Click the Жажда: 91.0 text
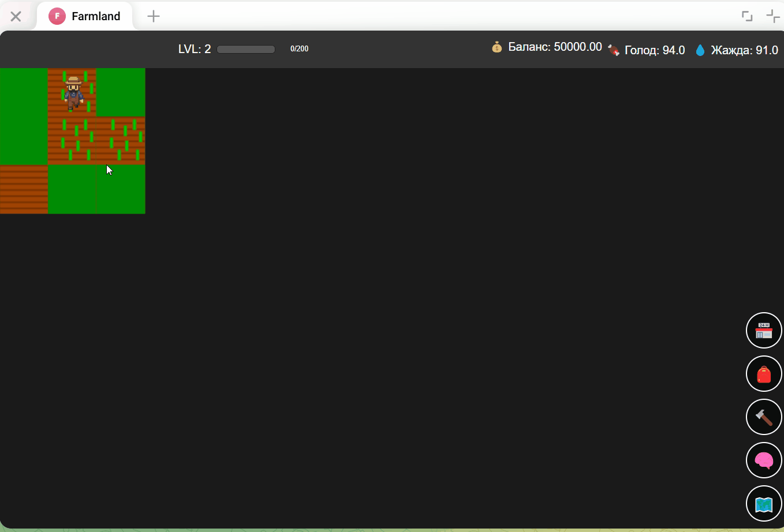Image resolution: width=784 pixels, height=532 pixels. pos(745,50)
